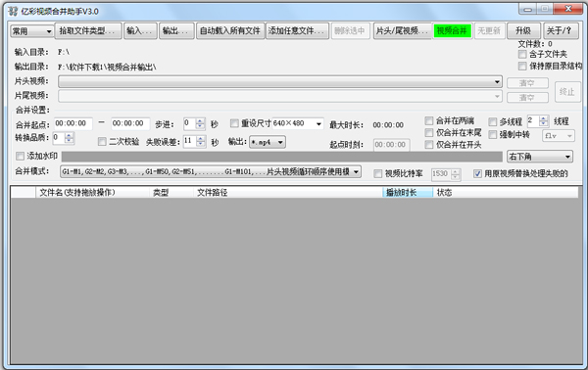The image size is (588, 370).
Task: Decrease the 步进 step value
Action: pos(201,126)
